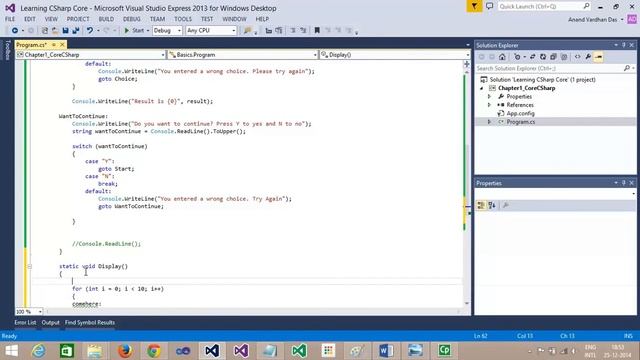Screen dimensions: 640x360
Task: Click the Navigate Backward toolbar icon
Action: click(x=15, y=30)
